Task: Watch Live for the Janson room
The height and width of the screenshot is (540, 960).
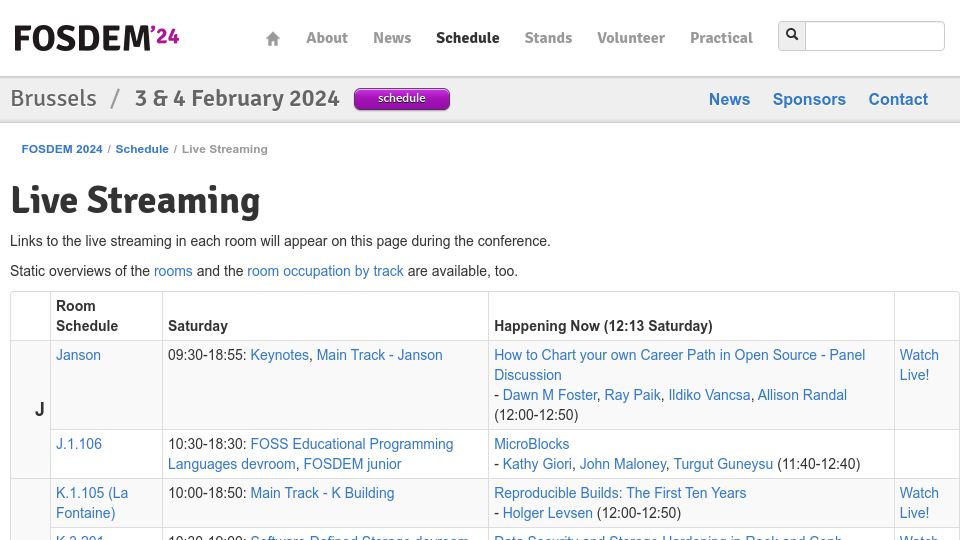Action: (x=919, y=365)
